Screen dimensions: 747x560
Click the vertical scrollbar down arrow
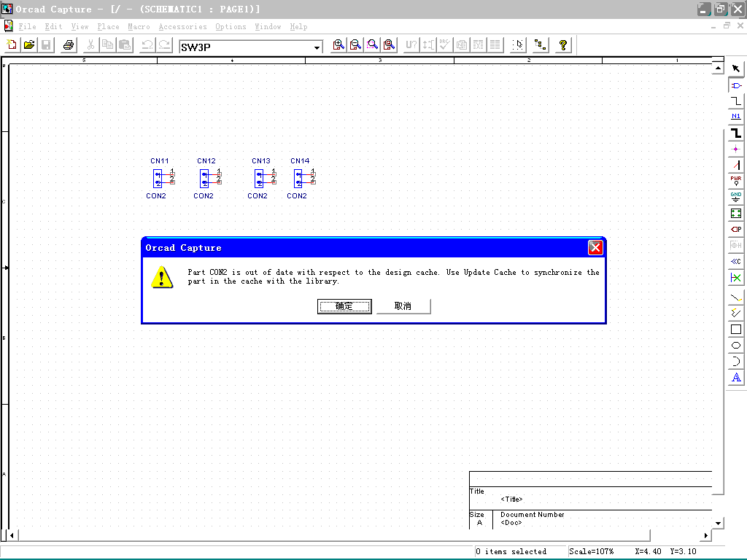(718, 523)
